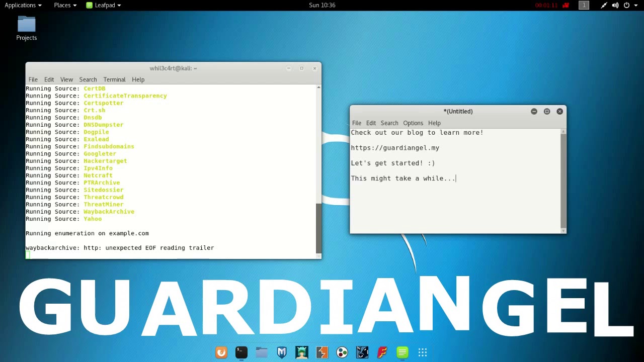This screenshot has width=644, height=362.
Task: Close the terminal window
Action: point(314,68)
